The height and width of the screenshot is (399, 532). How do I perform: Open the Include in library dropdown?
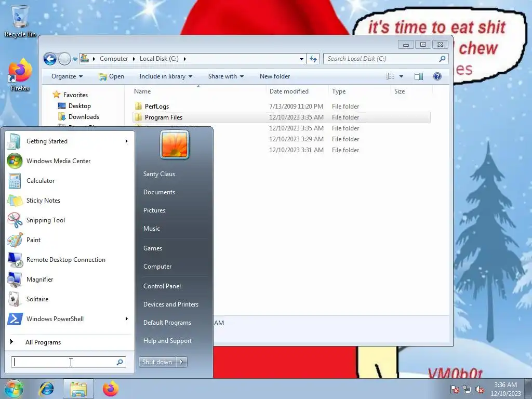pyautogui.click(x=166, y=76)
